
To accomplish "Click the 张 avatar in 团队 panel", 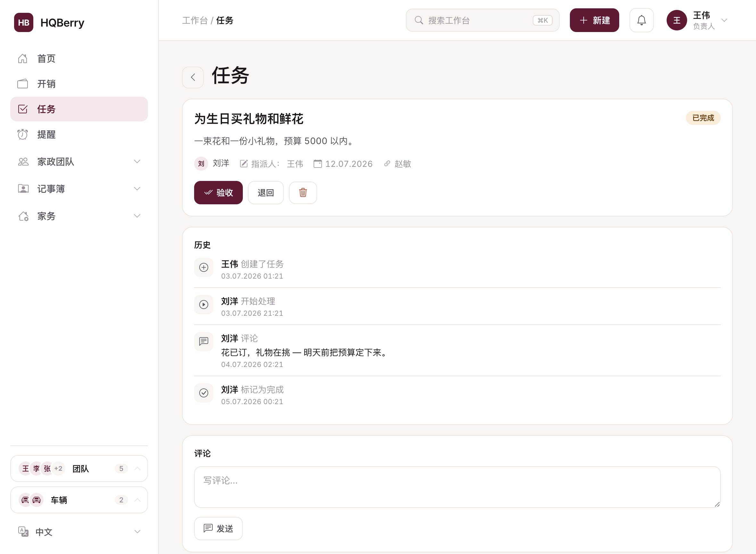I will (47, 468).
